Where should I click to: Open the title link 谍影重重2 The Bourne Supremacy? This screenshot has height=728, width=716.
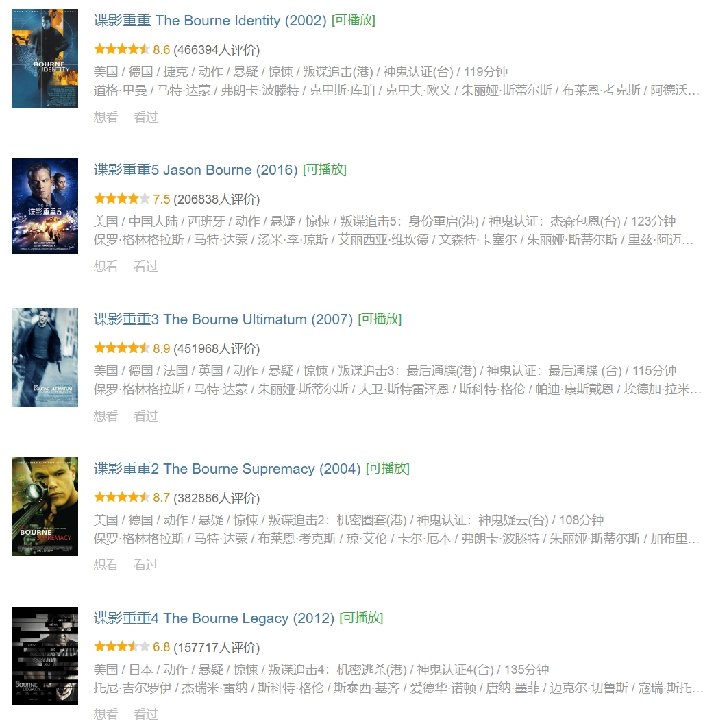point(227,469)
